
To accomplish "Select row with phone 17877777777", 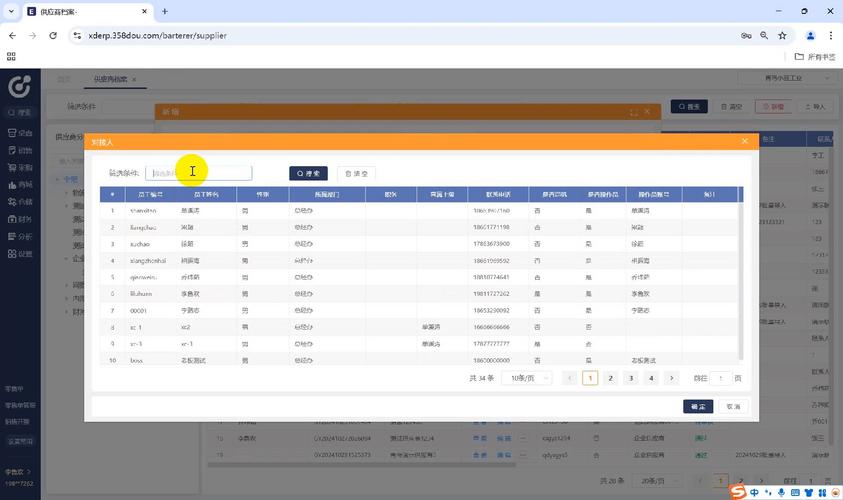I will tap(419, 344).
